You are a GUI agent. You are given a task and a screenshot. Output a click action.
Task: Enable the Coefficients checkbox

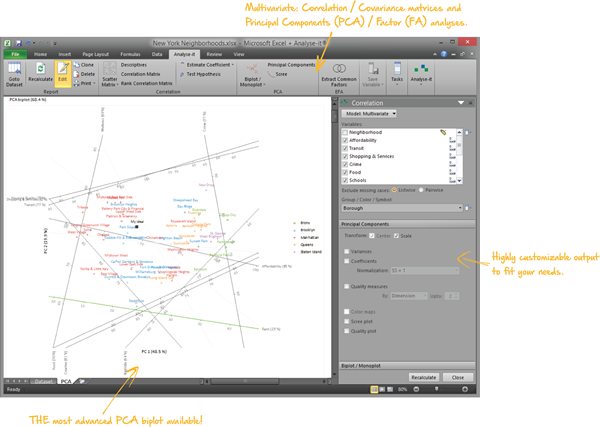click(x=347, y=261)
